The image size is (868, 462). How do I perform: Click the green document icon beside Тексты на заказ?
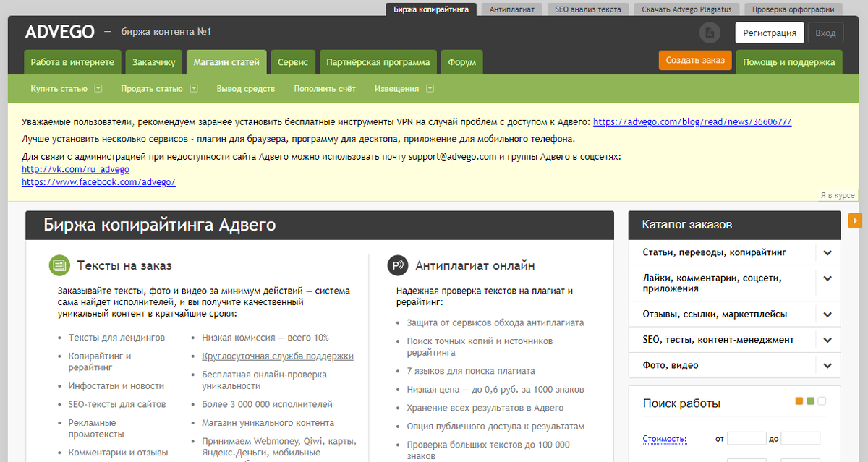coord(59,265)
